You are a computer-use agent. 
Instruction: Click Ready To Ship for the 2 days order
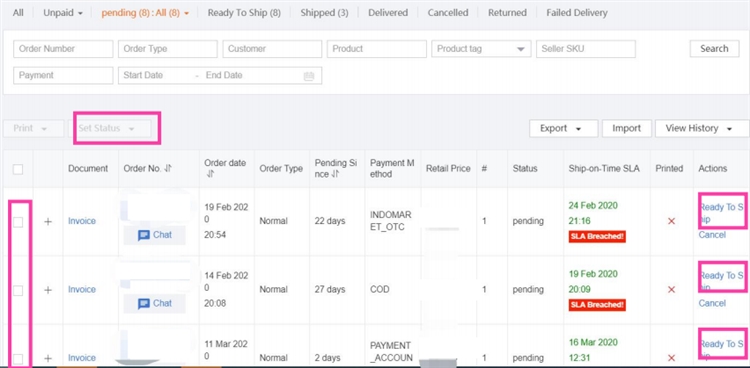pyautogui.click(x=722, y=349)
